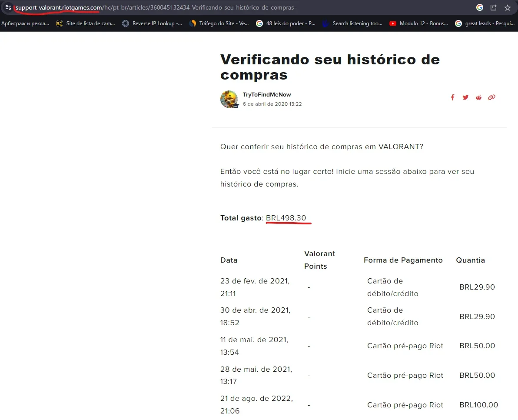The width and height of the screenshot is (518, 420).
Task: Click the paragraph Quer conferir seu histórico de compras
Action: tap(322, 147)
